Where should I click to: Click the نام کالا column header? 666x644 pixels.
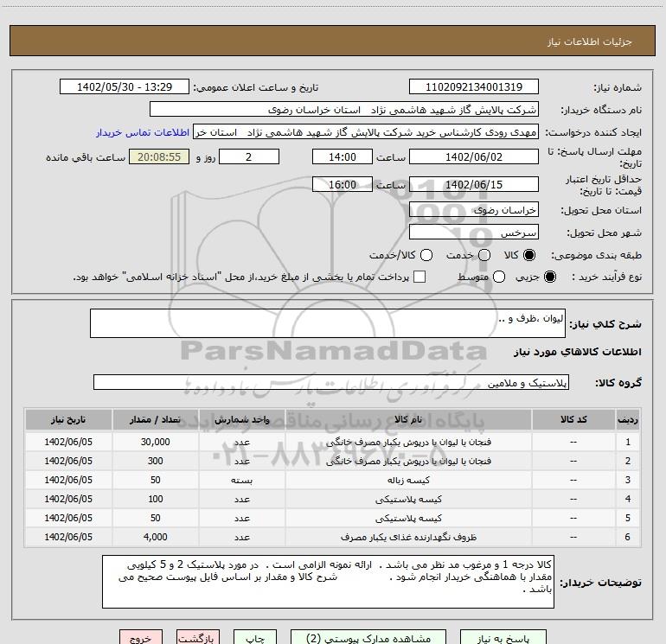(408, 419)
